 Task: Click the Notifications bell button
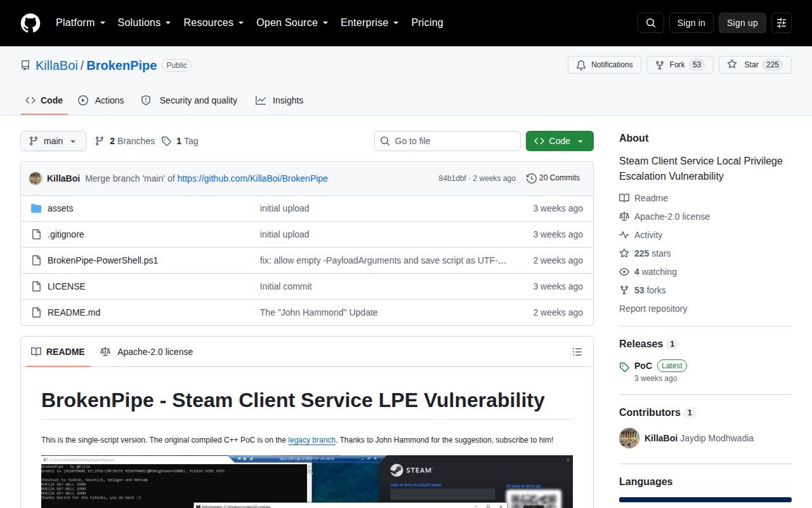coord(604,65)
